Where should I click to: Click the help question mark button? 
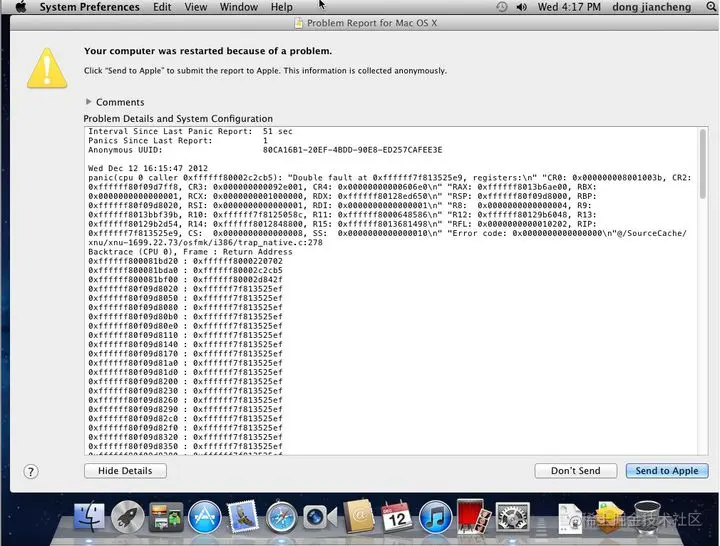(31, 472)
